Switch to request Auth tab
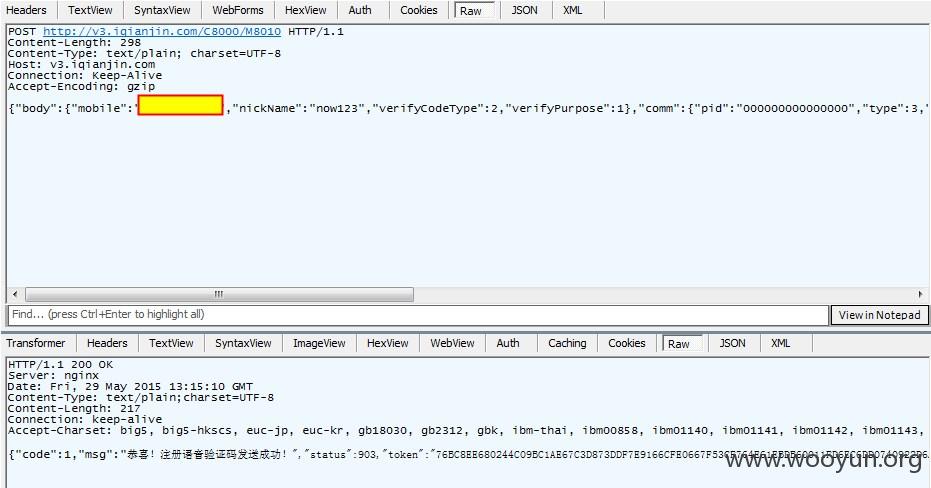This screenshot has height=488, width=931. coord(360,10)
